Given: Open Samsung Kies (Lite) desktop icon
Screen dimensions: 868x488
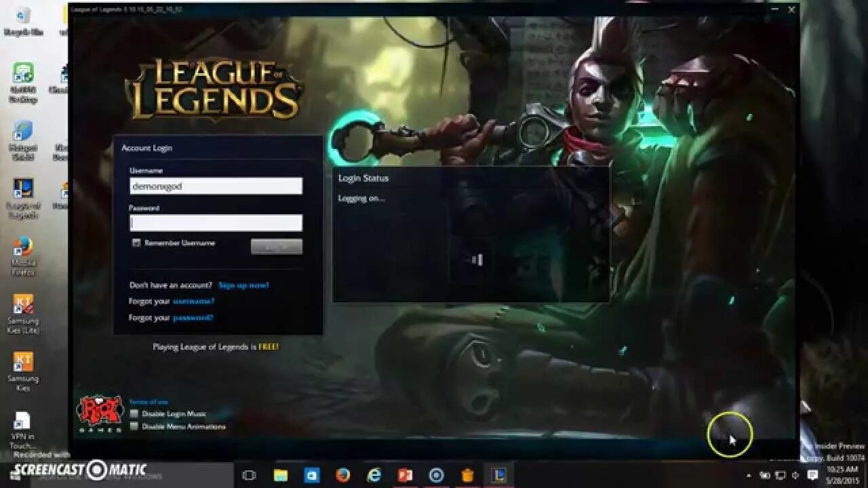Looking at the screenshot, I should 23,314.
